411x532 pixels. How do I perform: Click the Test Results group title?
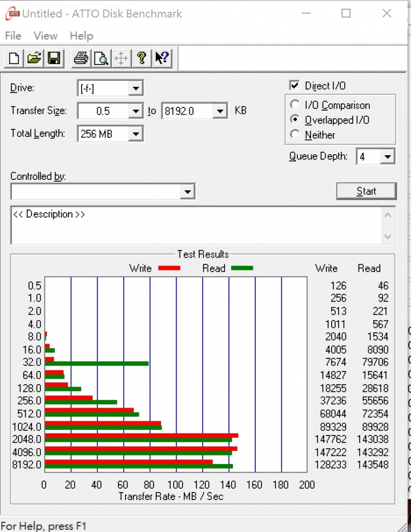(203, 254)
